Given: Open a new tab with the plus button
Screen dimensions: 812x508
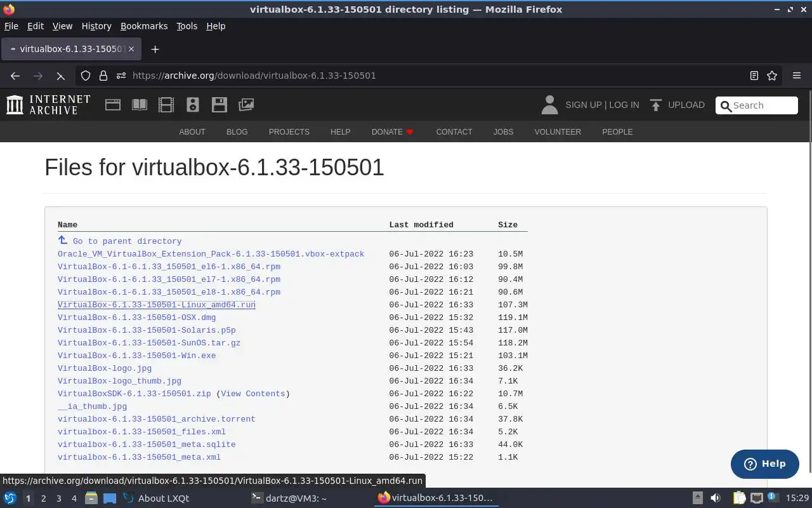Looking at the screenshot, I should (155, 49).
